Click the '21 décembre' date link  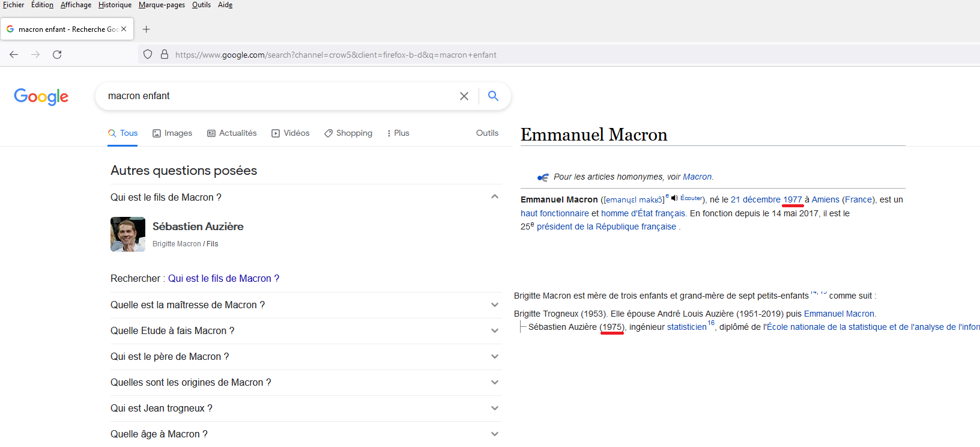[x=755, y=200]
